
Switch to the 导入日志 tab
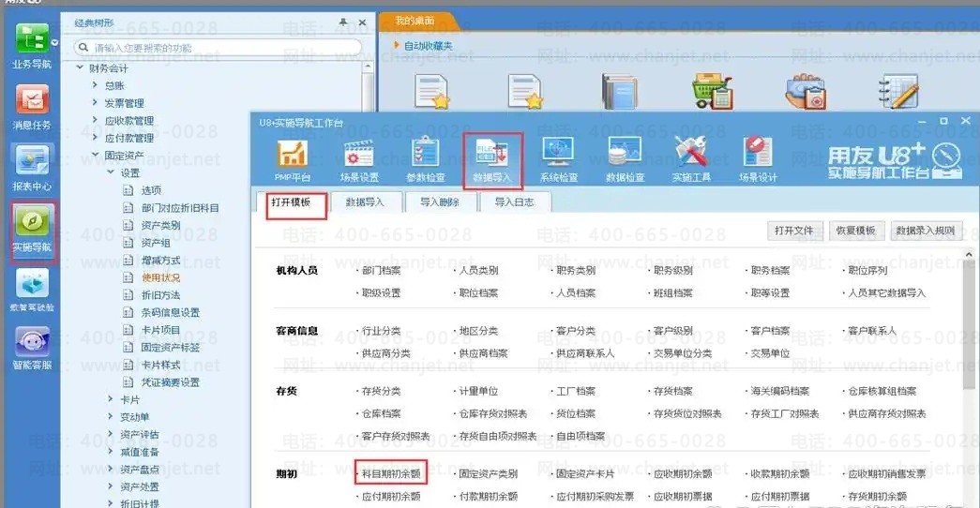coord(514,202)
